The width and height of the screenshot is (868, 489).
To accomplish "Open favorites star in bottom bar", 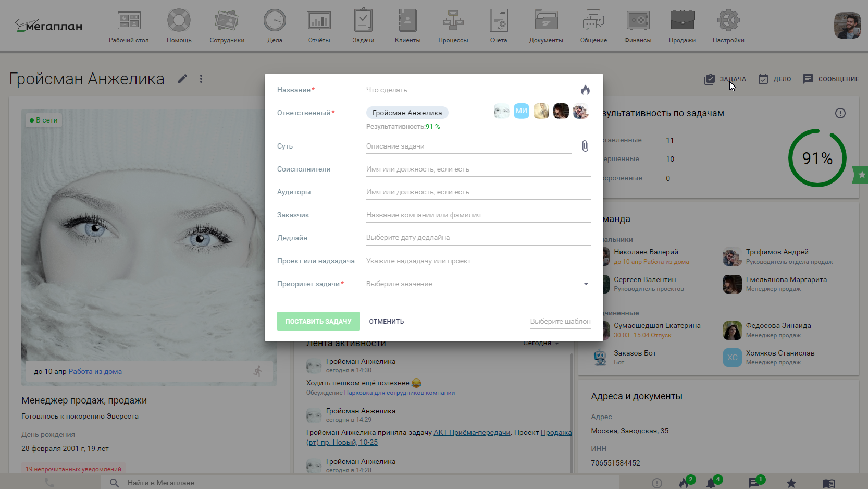I will tap(791, 483).
